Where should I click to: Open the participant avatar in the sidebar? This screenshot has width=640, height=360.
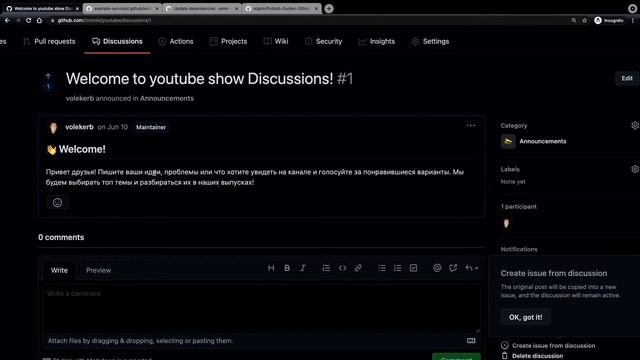point(506,223)
